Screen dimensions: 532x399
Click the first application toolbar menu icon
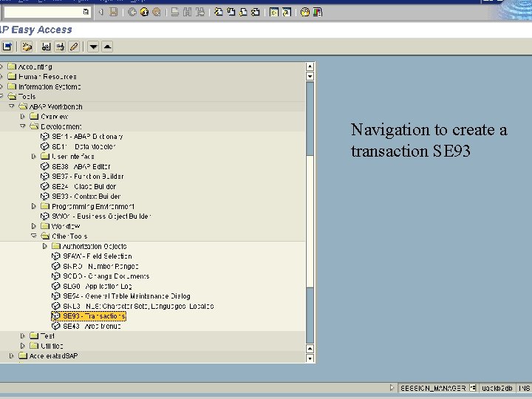[x=7, y=47]
